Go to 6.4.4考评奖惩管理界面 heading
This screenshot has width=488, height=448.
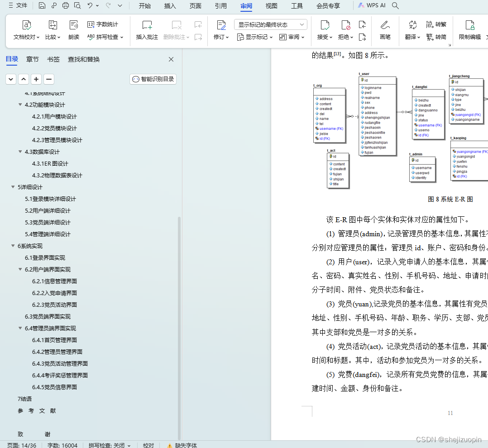click(x=60, y=375)
